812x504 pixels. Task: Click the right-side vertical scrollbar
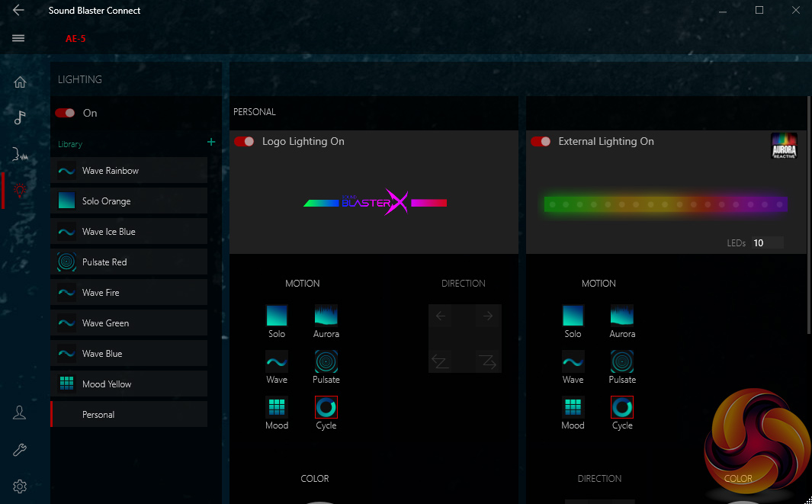point(810,215)
